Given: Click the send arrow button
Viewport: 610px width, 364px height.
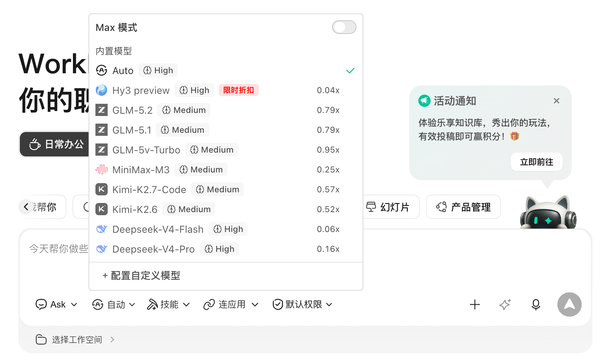Looking at the screenshot, I should pos(569,304).
